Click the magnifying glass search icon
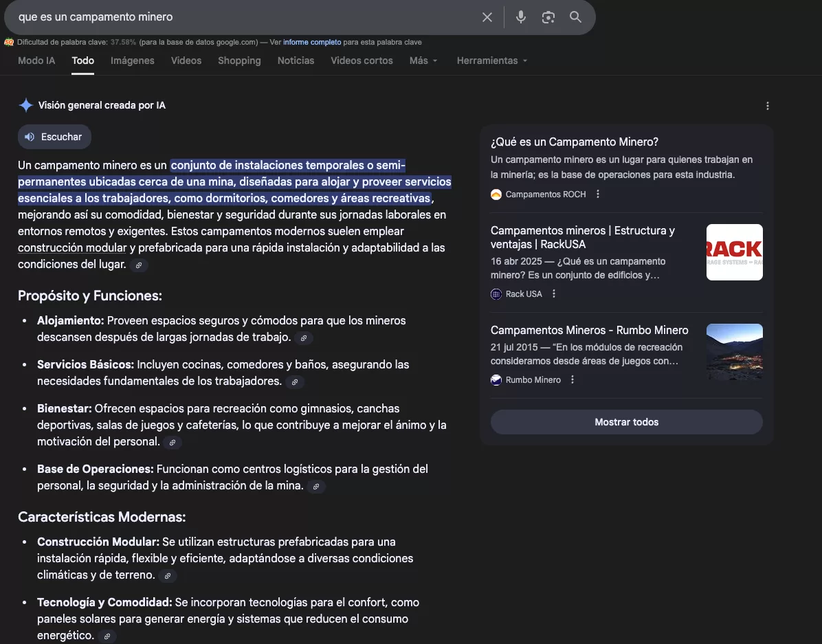This screenshot has height=644, width=822. pyautogui.click(x=576, y=17)
